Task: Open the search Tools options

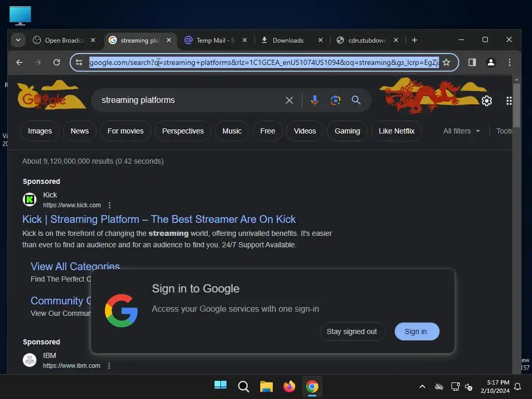Action: 504,131
